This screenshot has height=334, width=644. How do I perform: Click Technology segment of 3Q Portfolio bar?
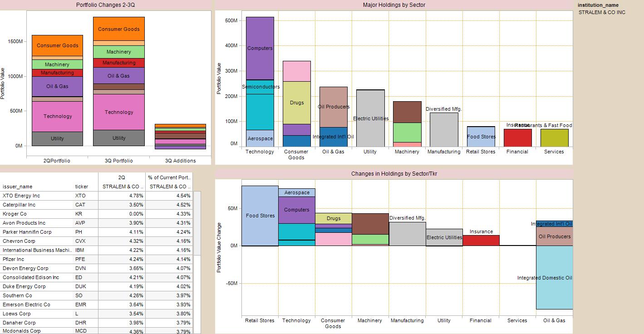click(x=119, y=112)
